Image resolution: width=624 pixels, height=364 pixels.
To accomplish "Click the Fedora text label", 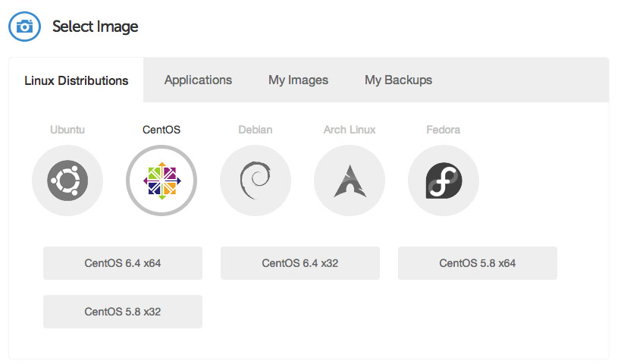I will tap(444, 130).
